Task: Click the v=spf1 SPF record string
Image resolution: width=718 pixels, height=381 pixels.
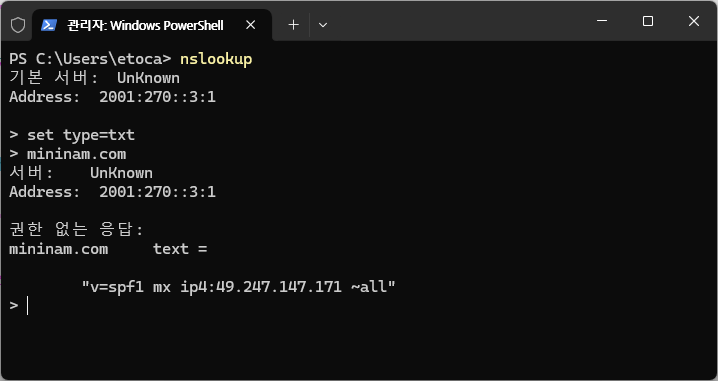Action: point(238,287)
